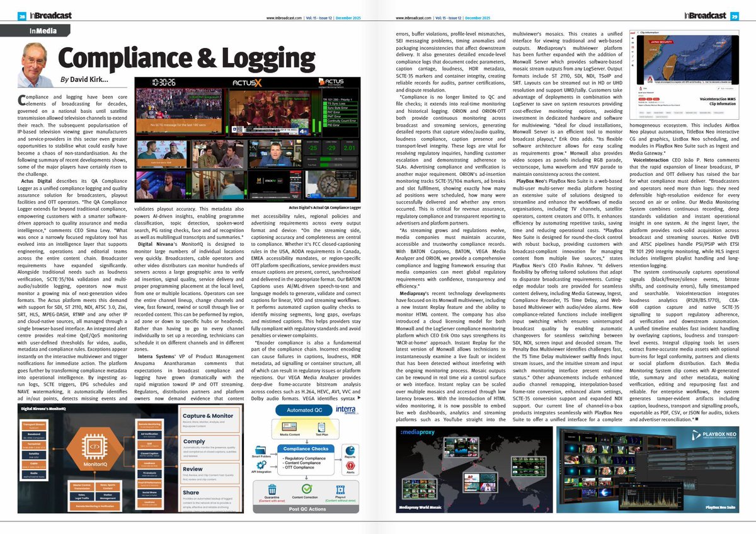This screenshot has width=756, height=534.
Task: Click the Ad Verification box
Action: (149, 435)
